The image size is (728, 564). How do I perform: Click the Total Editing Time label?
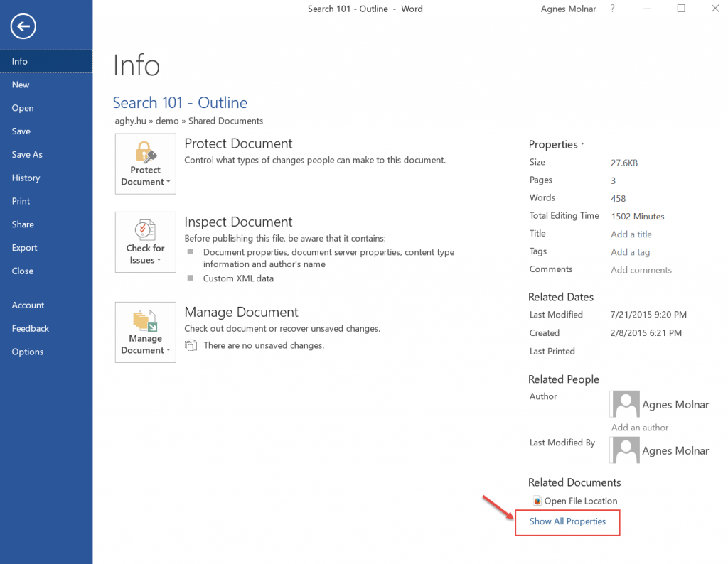(564, 216)
